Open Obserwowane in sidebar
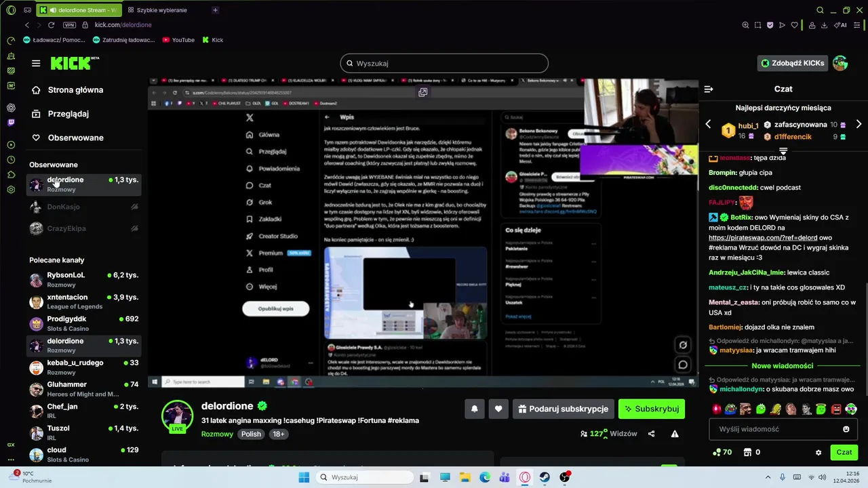This screenshot has width=868, height=488. coord(75,138)
